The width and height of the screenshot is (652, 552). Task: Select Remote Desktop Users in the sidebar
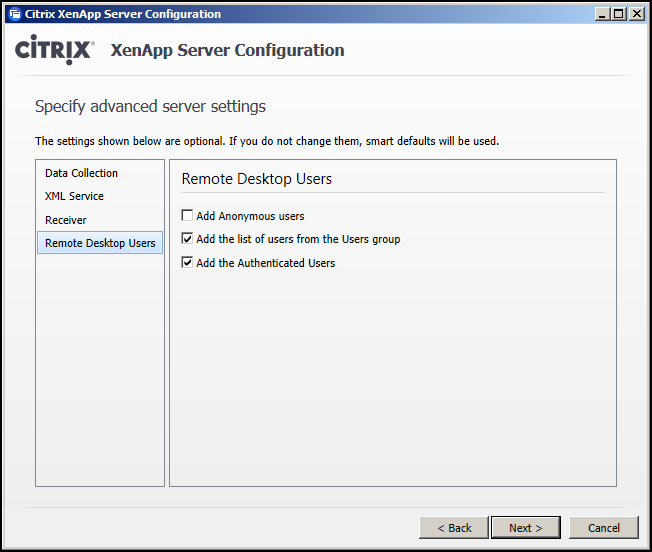100,243
